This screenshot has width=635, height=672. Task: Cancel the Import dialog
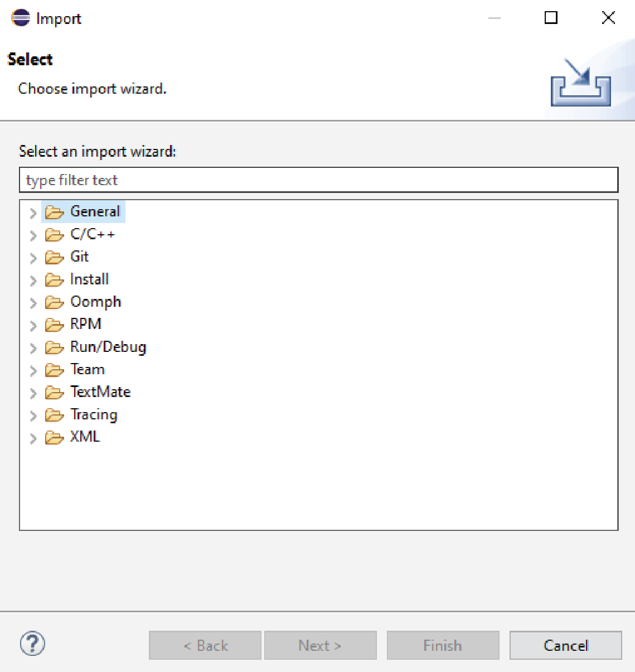(565, 645)
